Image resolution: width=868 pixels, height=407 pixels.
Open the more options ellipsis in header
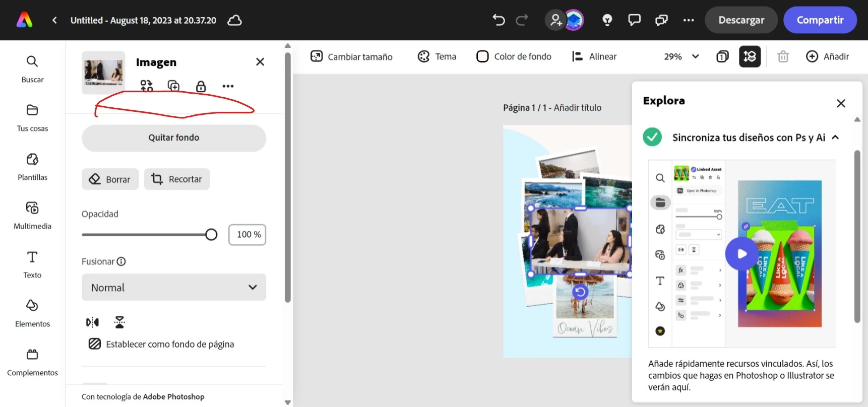[689, 20]
